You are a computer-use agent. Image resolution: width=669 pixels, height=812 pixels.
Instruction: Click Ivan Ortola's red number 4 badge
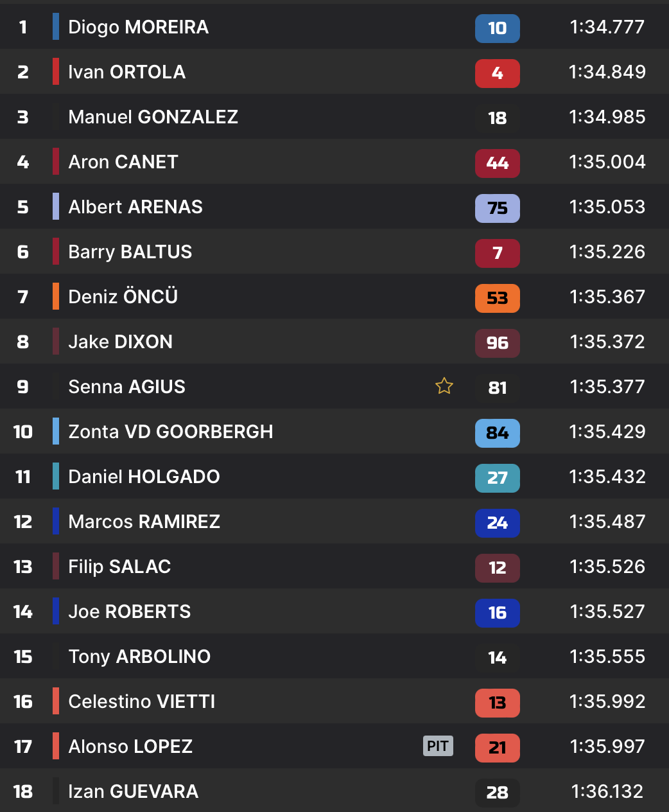click(497, 73)
